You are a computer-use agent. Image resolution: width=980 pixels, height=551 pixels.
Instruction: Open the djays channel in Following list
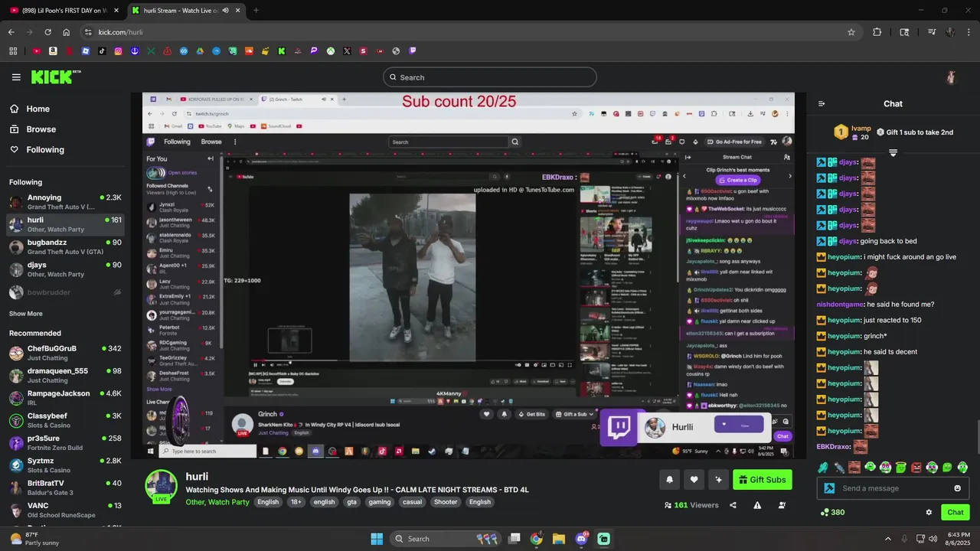64,269
